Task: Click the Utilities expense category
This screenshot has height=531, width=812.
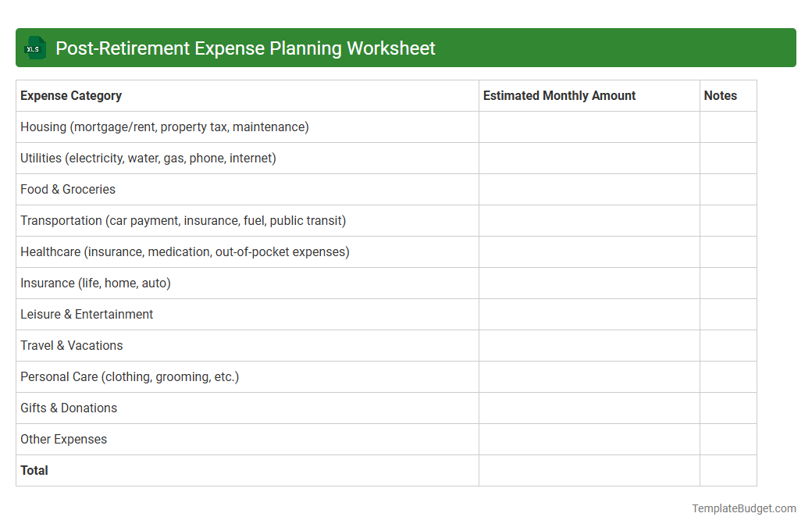Action: 148,158
